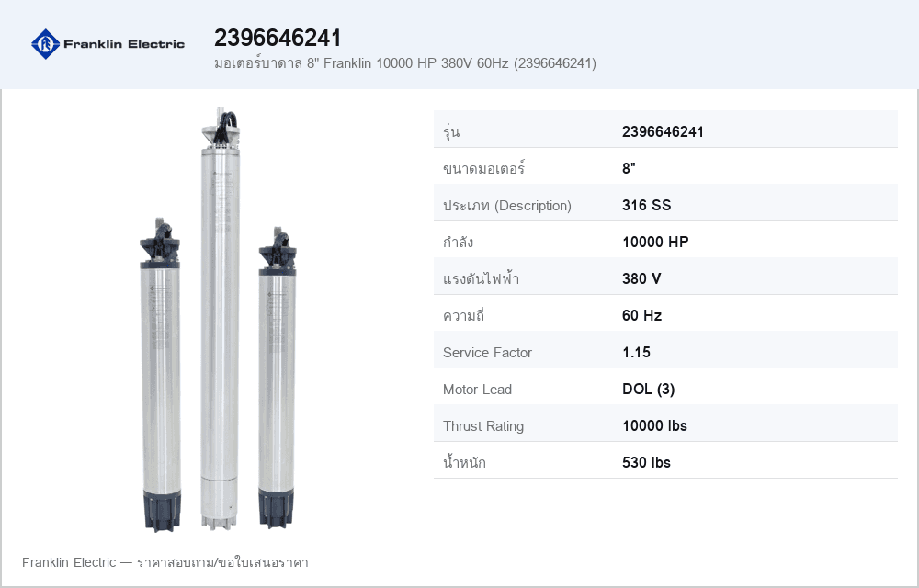The height and width of the screenshot is (588, 919).
Task: Open the submersible motors product image
Action: [x=218, y=319]
